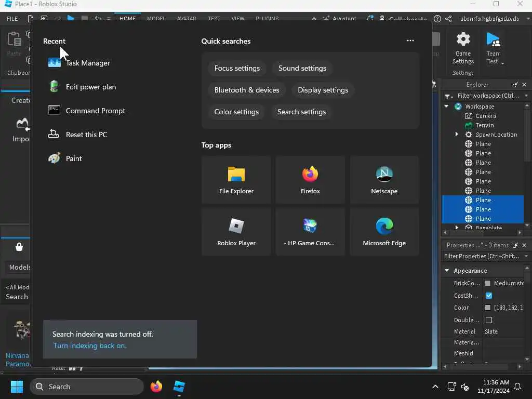Click Focus settings quick search
This screenshot has height=399, width=532.
click(x=237, y=68)
